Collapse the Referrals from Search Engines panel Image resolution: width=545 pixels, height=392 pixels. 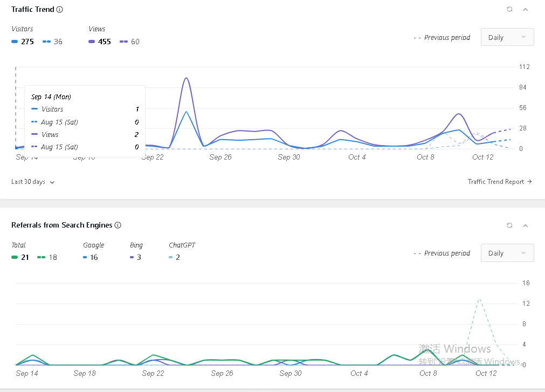(x=525, y=225)
